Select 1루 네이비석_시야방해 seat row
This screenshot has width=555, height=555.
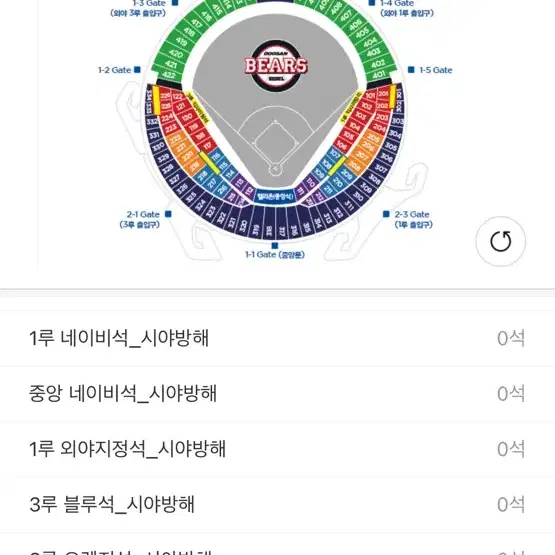pos(278,338)
